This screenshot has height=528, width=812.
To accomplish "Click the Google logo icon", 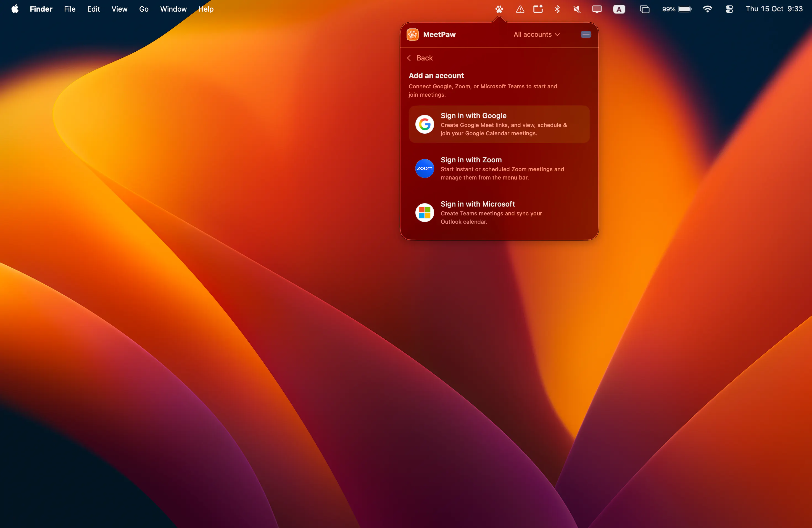I will click(x=425, y=124).
